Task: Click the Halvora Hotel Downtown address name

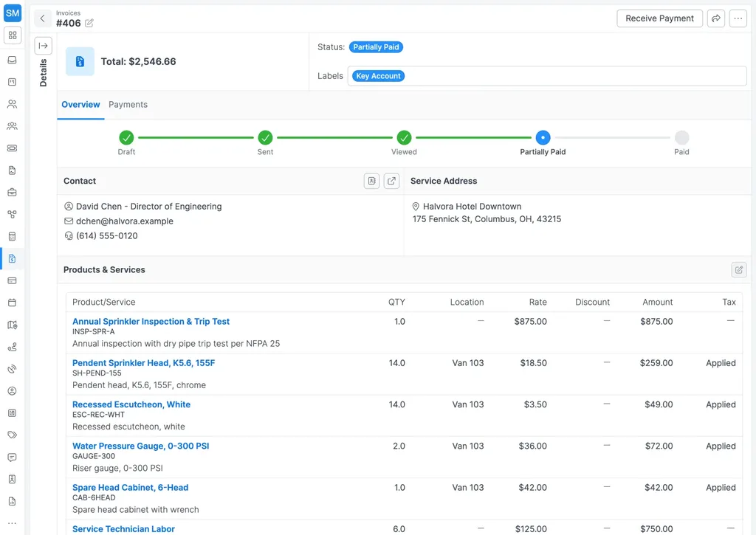Action: [x=472, y=207]
